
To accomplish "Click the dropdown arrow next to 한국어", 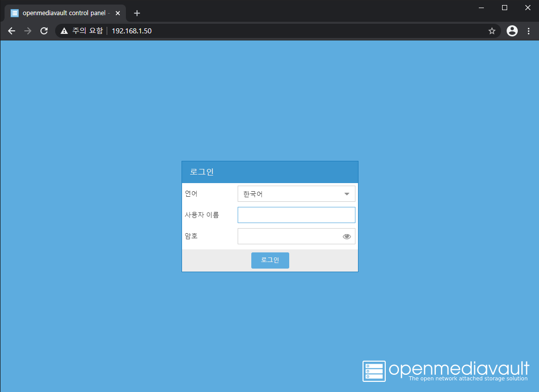I will 346,194.
